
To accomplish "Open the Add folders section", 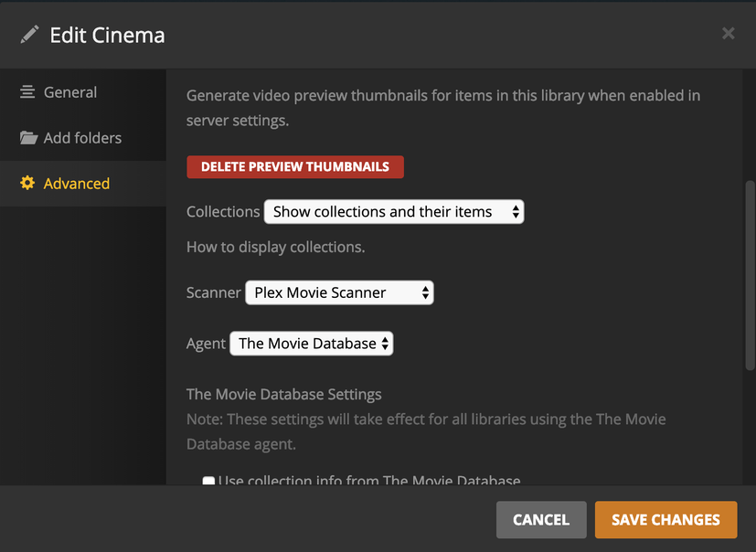I will point(82,138).
